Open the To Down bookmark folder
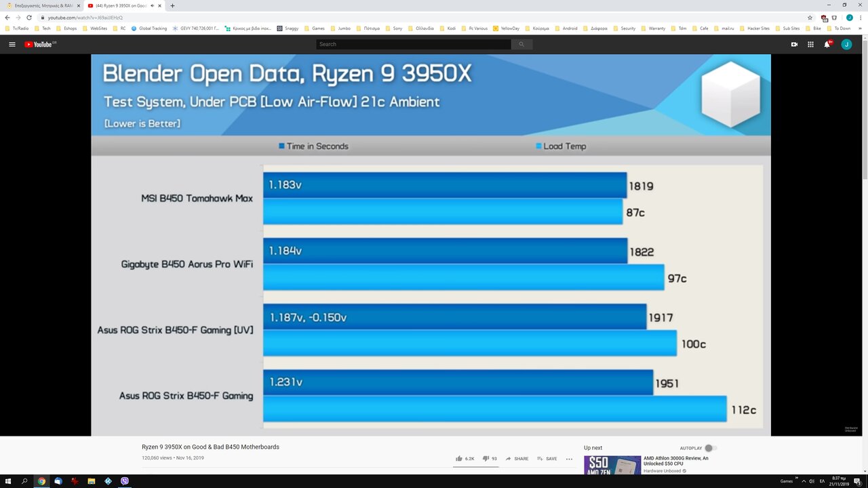Screen dimensions: 868x488 pos(838,28)
